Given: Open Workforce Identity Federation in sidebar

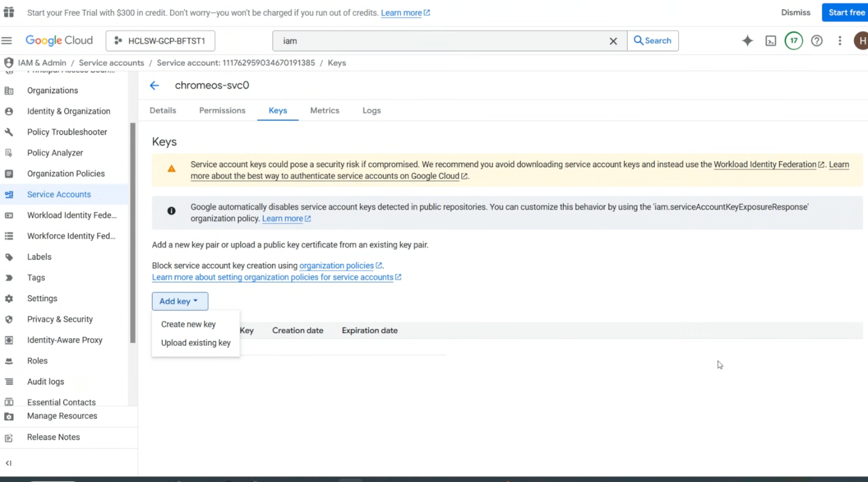Looking at the screenshot, I should 71,236.
